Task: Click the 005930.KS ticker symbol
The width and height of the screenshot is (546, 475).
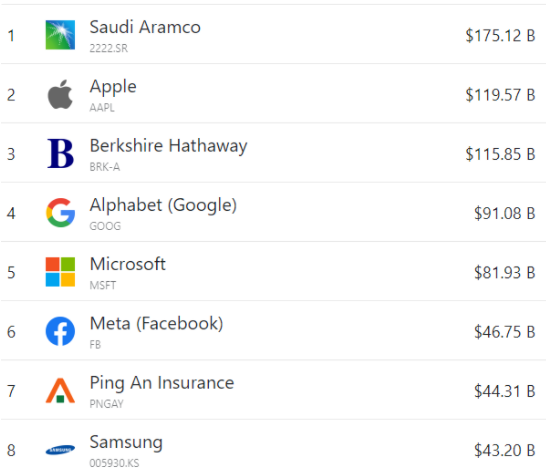Action: [114, 463]
